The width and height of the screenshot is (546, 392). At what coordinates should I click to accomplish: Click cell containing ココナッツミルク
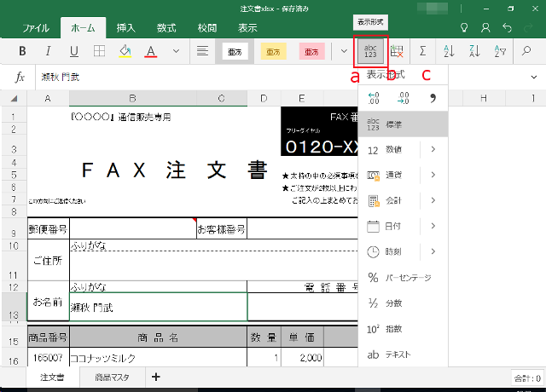(158, 358)
